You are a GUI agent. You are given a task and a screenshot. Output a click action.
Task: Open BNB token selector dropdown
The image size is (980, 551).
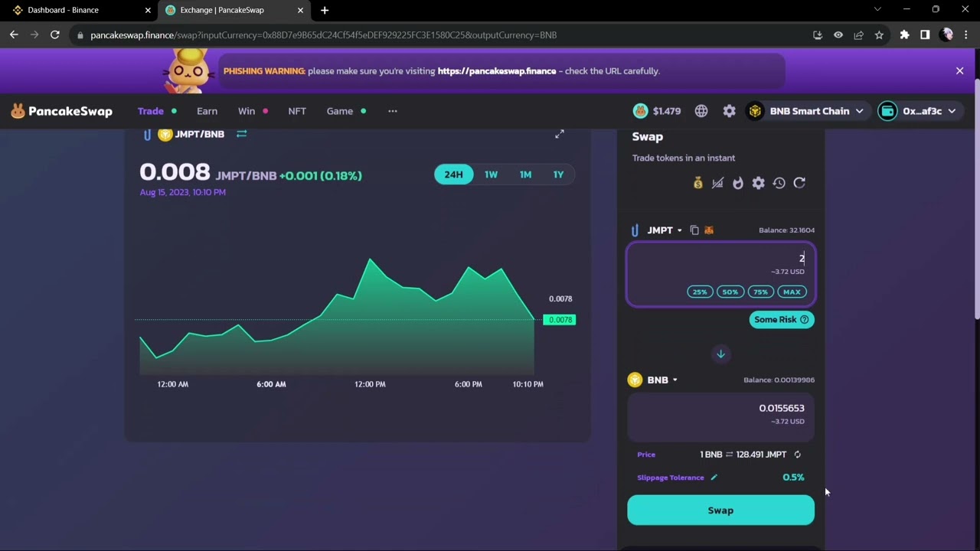[653, 380]
